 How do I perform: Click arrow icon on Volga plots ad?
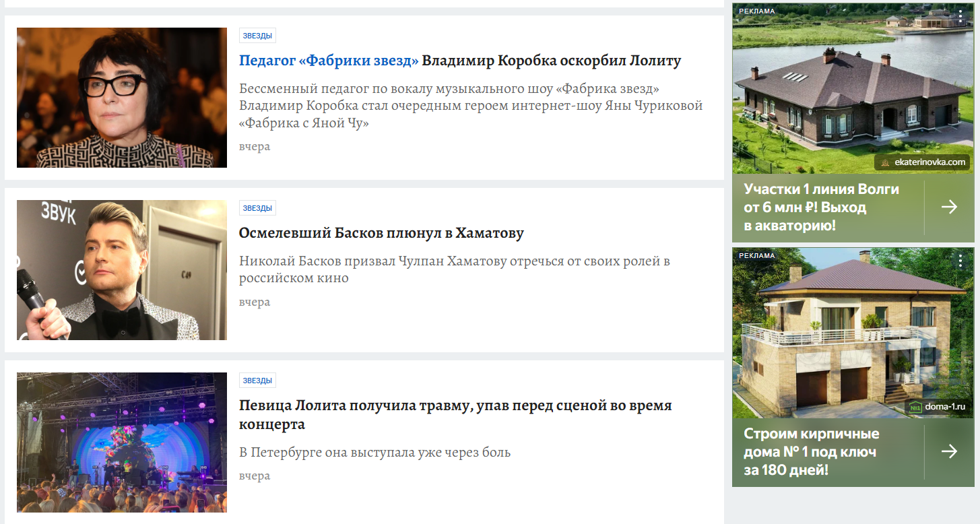tap(949, 207)
